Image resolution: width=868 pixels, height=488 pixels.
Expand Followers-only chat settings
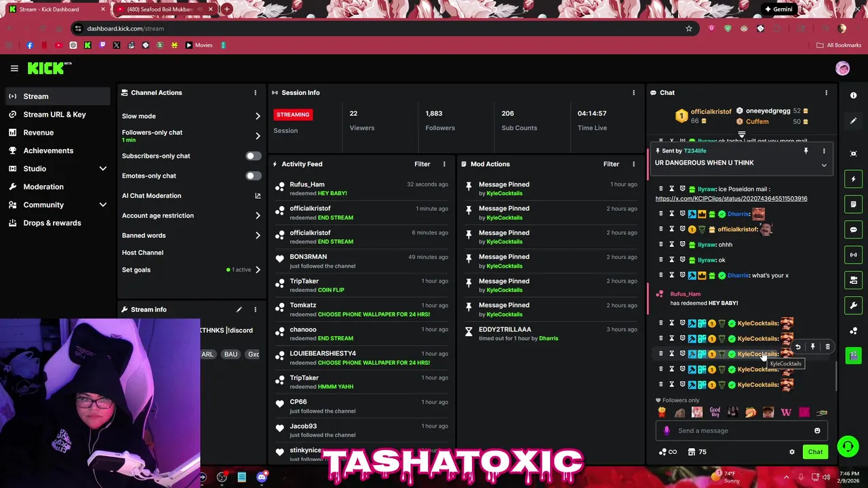pyautogui.click(x=258, y=136)
